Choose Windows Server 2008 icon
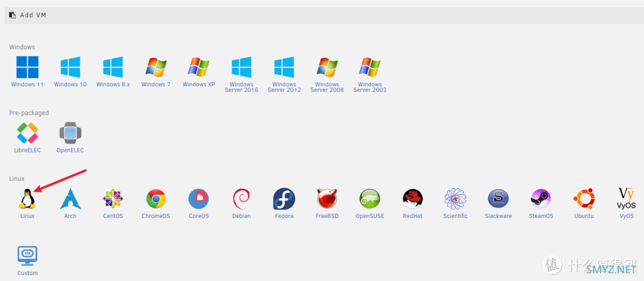 [327, 67]
